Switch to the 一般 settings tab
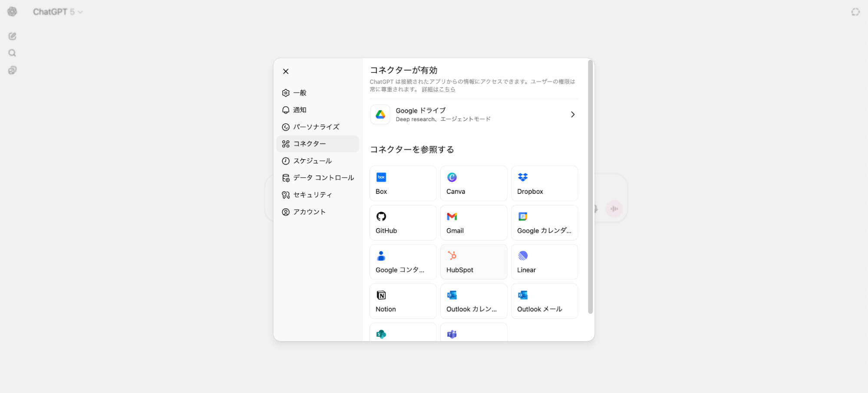This screenshot has height=393, width=868. 300,93
